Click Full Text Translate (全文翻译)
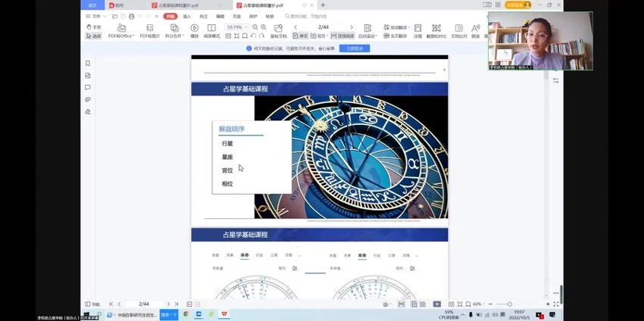Viewport: 644px width, 321px height. pyautogui.click(x=395, y=36)
